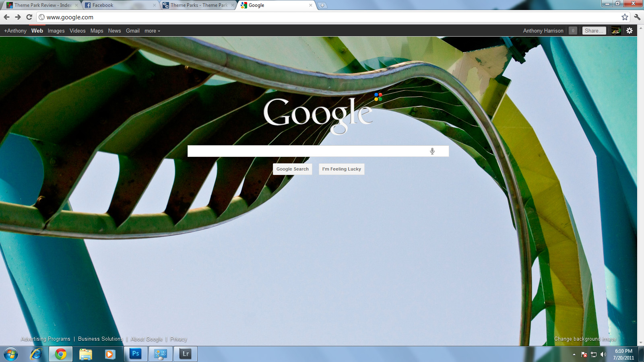Open the Windows Start menu
Viewport: 644px width, 362px height.
click(11, 354)
